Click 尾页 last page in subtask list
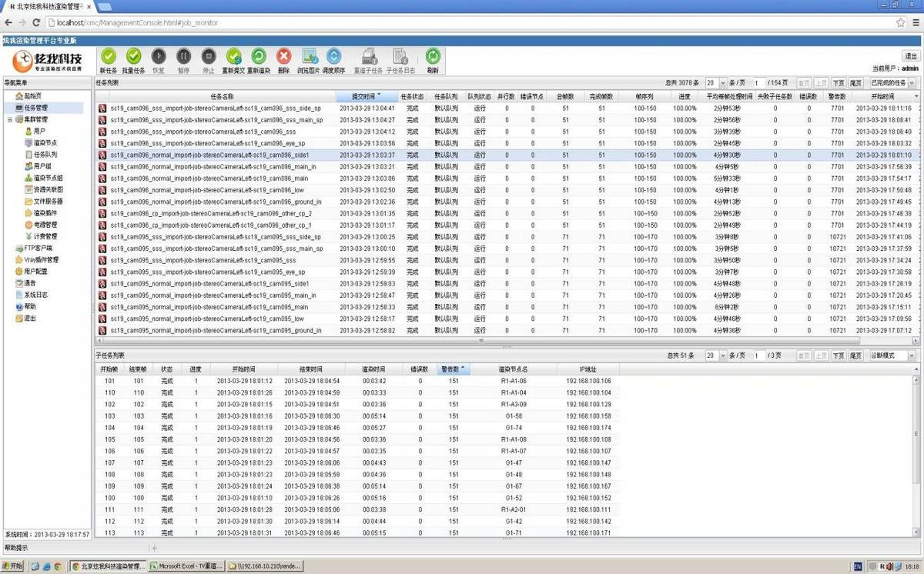The width and height of the screenshot is (924, 574). 855,356
